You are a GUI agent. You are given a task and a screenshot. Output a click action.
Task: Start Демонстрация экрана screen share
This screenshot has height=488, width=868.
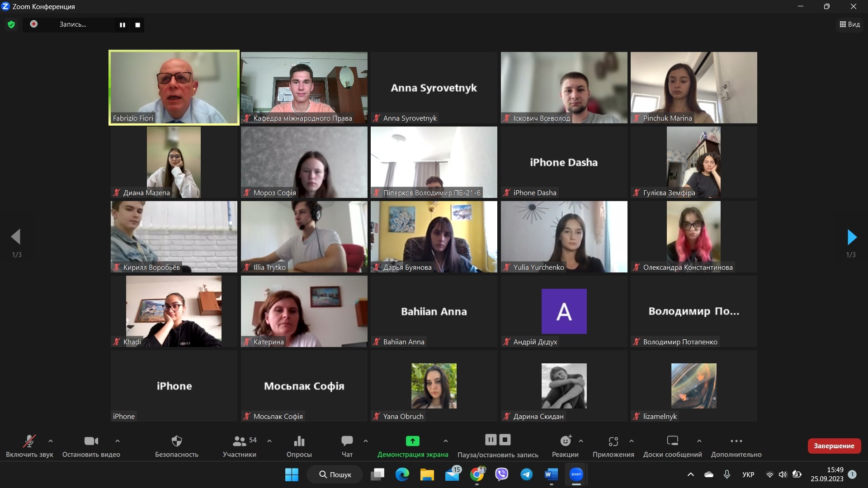click(413, 446)
